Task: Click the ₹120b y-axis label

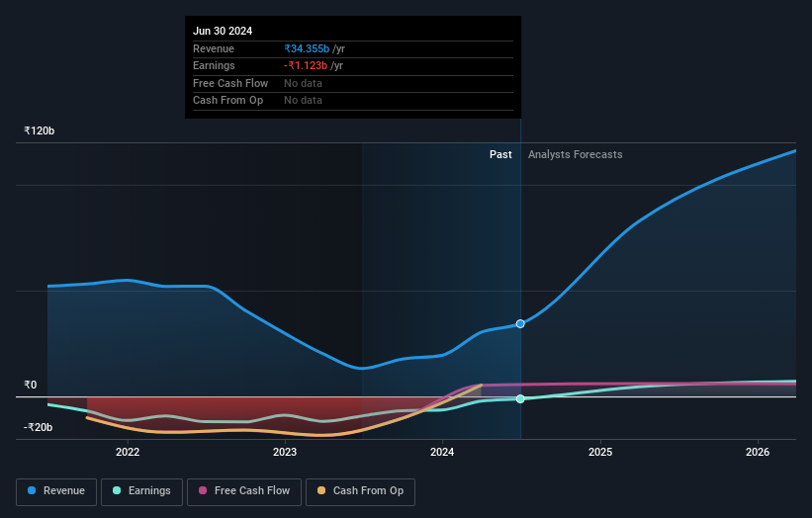Action: 39,130
